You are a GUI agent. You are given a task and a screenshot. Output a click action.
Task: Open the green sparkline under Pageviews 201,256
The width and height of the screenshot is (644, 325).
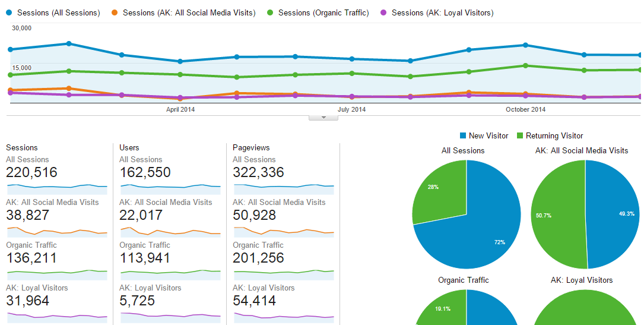(284, 274)
